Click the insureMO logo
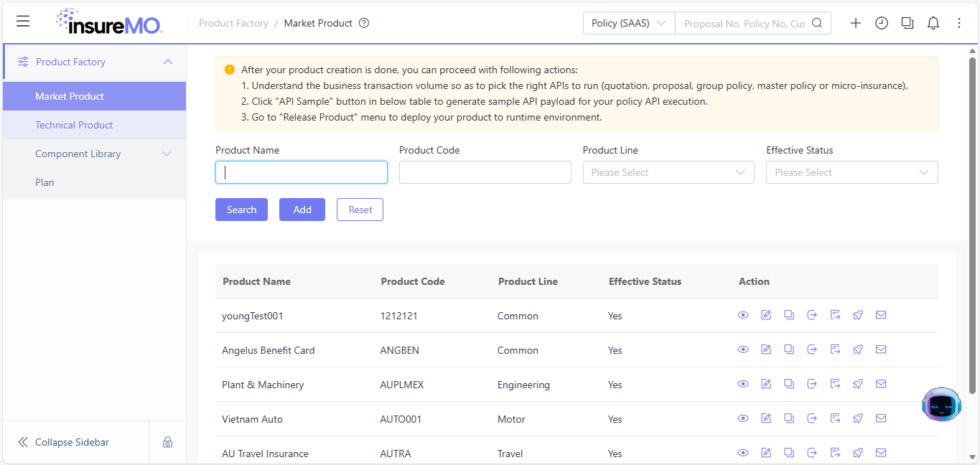980x465 pixels. coord(109,22)
